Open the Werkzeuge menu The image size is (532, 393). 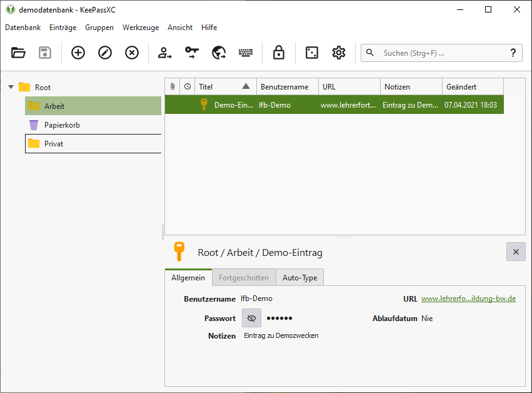pyautogui.click(x=141, y=28)
